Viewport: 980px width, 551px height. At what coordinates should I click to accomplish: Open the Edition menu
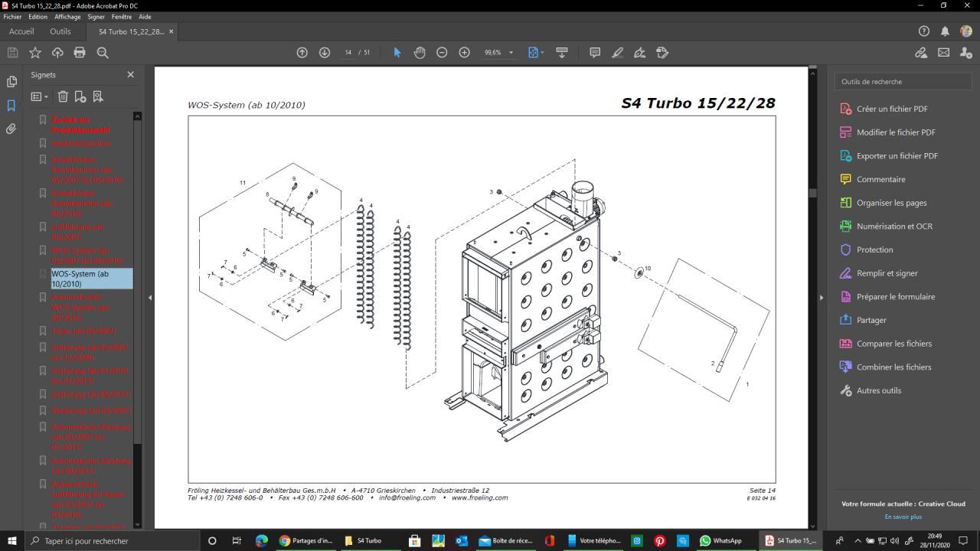pos(38,17)
